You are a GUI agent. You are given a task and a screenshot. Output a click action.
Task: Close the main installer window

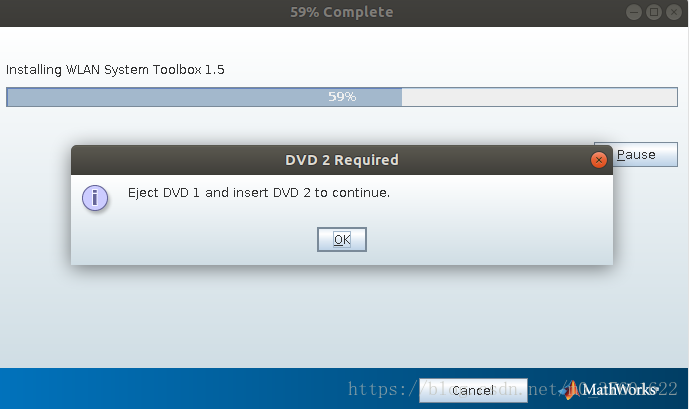tap(674, 12)
